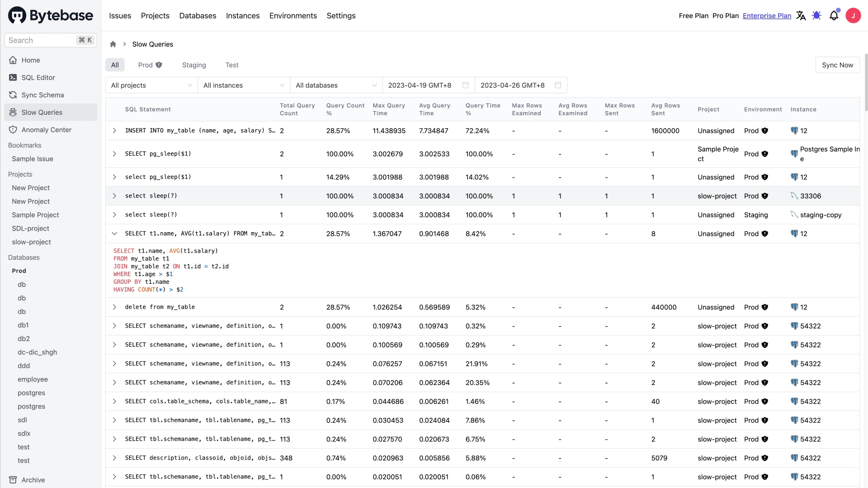Expand the INSERT INTO my_table row
868x488 pixels.
point(114,131)
